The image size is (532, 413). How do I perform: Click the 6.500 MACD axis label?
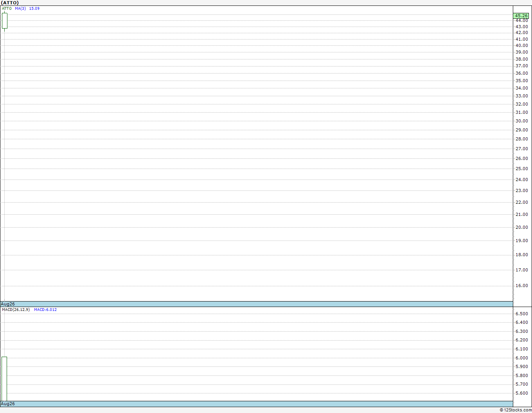(x=521, y=314)
